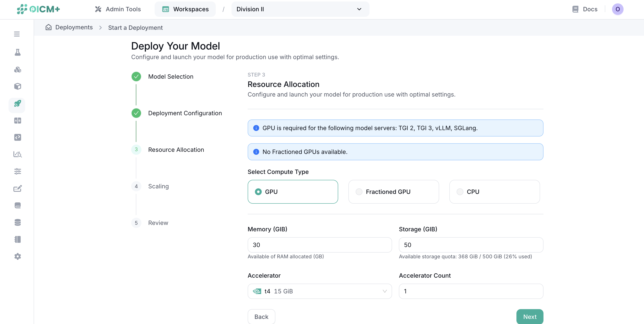Choose the CPU compute type radio

[x=460, y=192]
